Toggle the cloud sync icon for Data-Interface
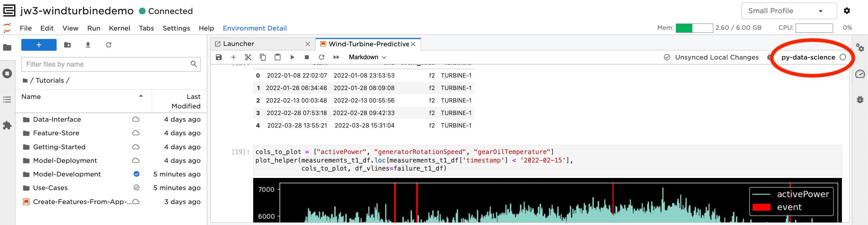The width and height of the screenshot is (868, 225). pyautogui.click(x=136, y=119)
